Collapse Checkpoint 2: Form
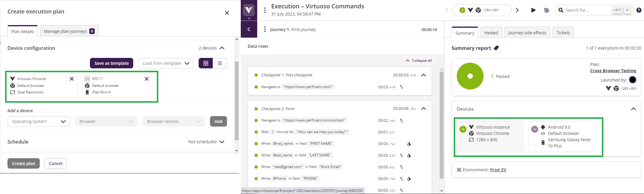 424,109
